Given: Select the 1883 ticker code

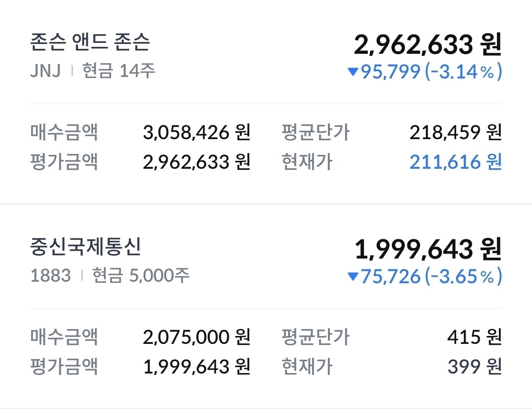Looking at the screenshot, I should 51,275.
